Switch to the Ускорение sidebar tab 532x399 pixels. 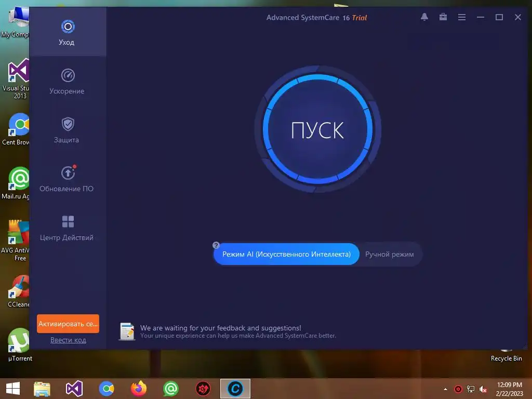(68, 82)
